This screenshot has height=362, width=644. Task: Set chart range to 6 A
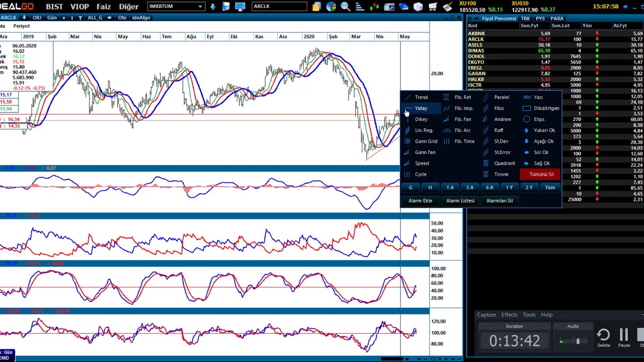coord(490,188)
